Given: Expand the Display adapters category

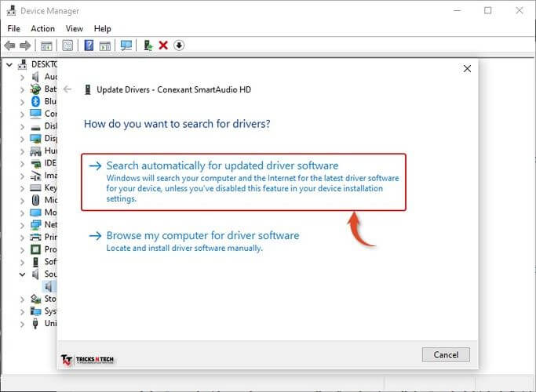Looking at the screenshot, I should (x=22, y=139).
